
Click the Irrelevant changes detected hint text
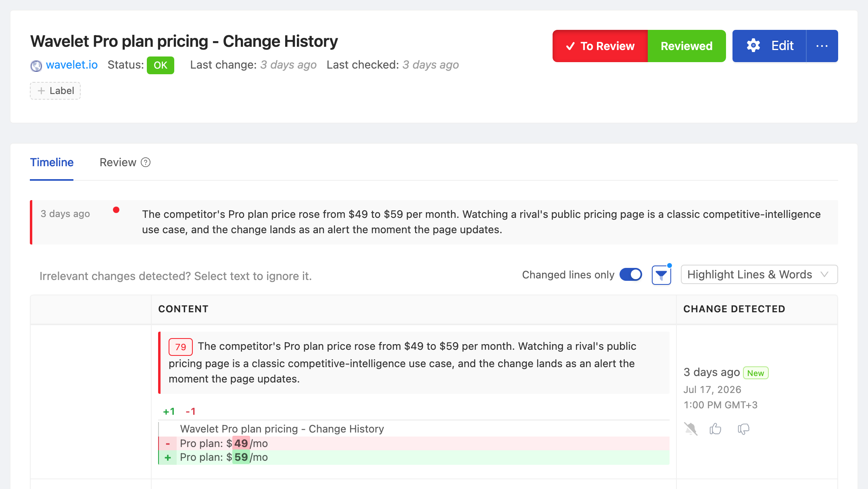[175, 276]
